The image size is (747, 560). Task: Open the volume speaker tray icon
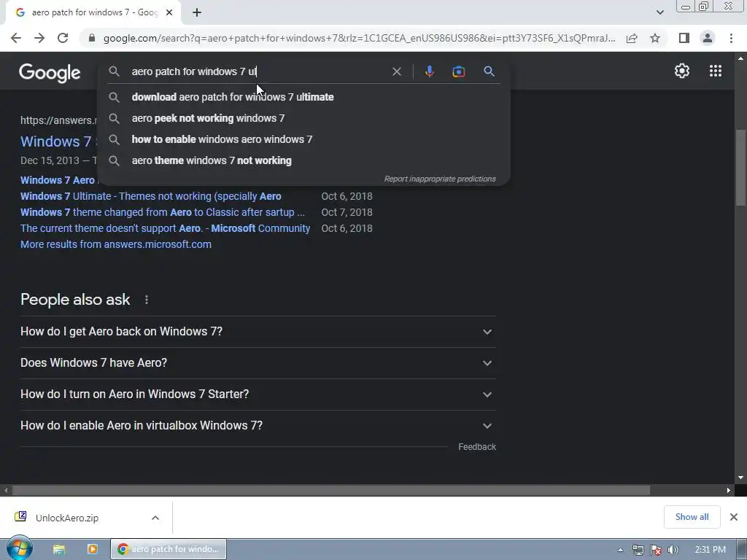673,550
